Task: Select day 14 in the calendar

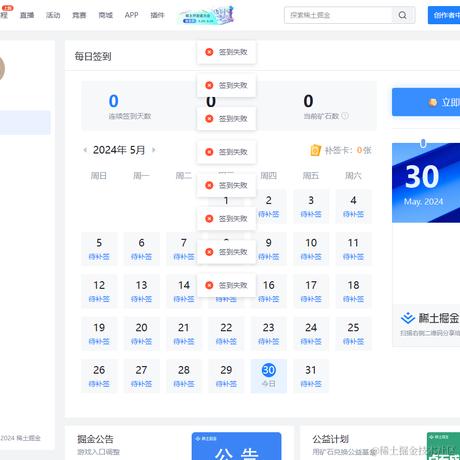Action: pos(182,291)
